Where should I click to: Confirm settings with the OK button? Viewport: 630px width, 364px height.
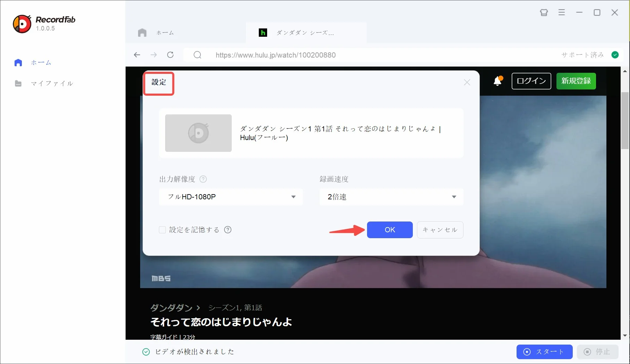pyautogui.click(x=390, y=230)
